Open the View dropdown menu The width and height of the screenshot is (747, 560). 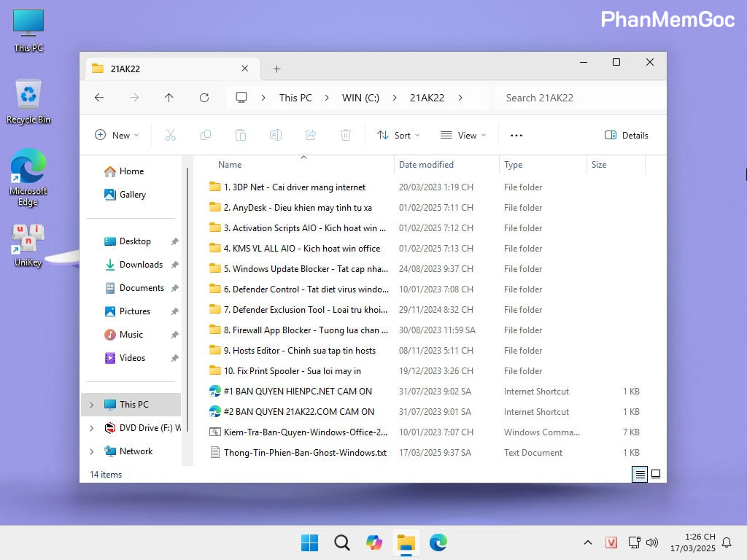click(x=463, y=135)
